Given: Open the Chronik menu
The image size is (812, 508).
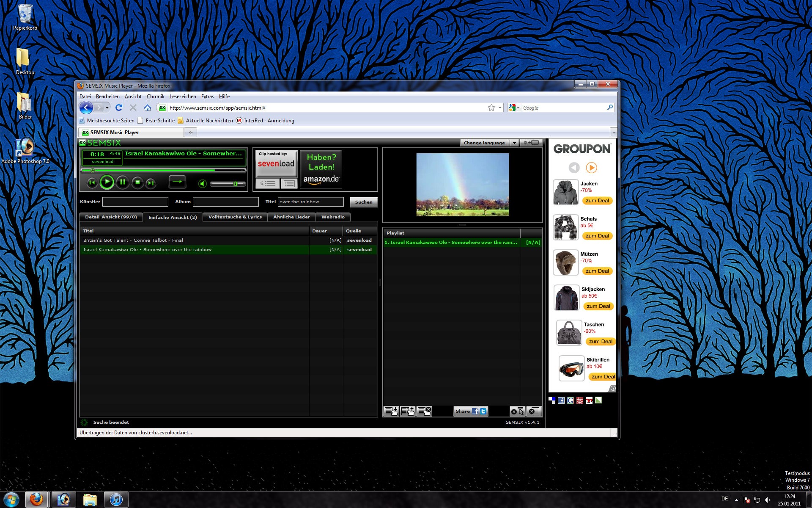Looking at the screenshot, I should [x=155, y=97].
